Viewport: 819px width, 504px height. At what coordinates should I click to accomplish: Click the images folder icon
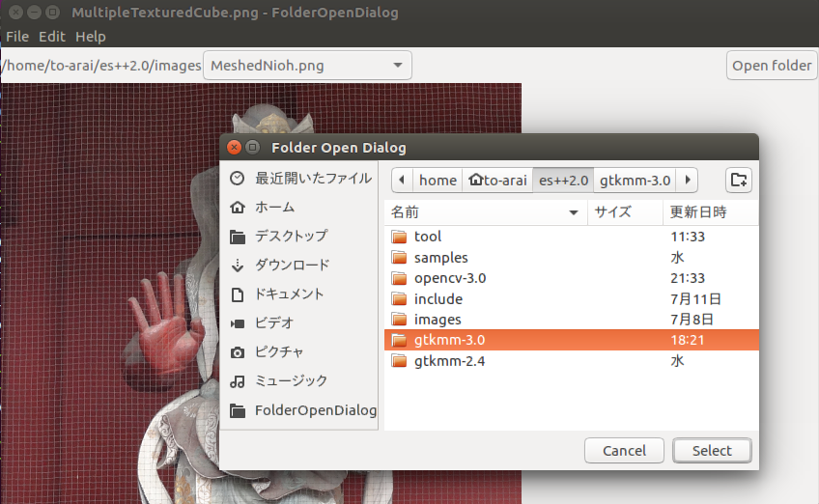(399, 320)
